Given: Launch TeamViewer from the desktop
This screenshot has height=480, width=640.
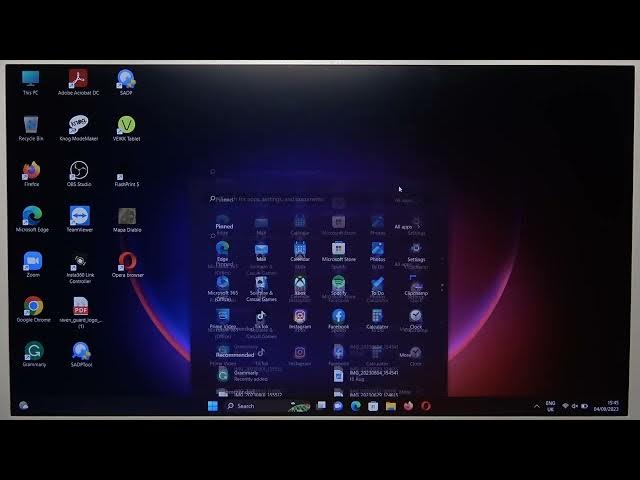Looking at the screenshot, I should coord(80,219).
